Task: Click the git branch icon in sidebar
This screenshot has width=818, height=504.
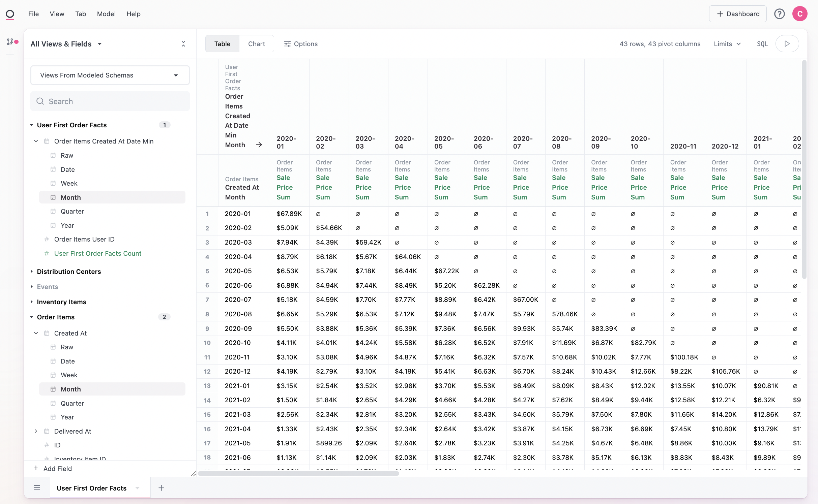Action: click(10, 42)
